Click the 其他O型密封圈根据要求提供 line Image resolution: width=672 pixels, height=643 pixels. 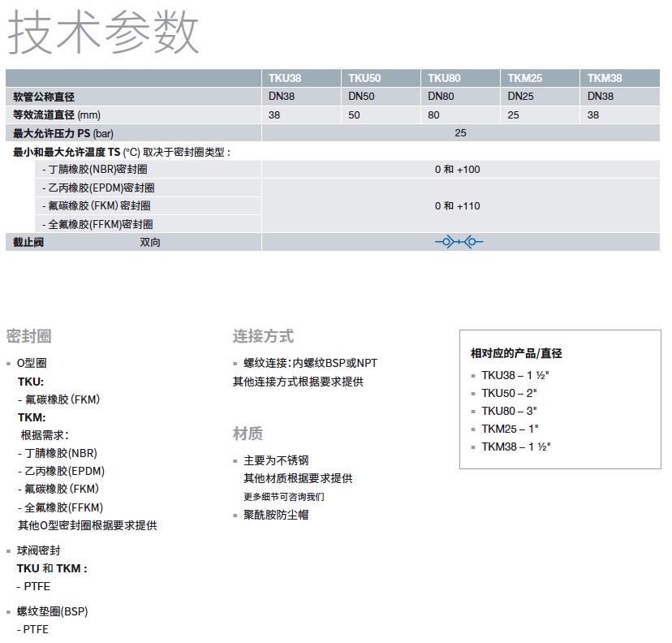(88, 525)
